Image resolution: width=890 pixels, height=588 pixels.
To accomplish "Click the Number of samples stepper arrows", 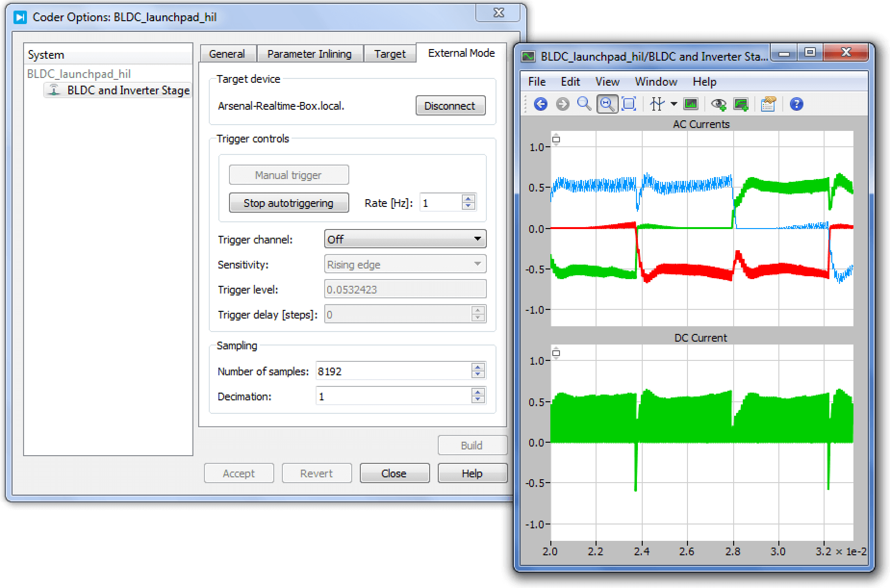I will [478, 371].
